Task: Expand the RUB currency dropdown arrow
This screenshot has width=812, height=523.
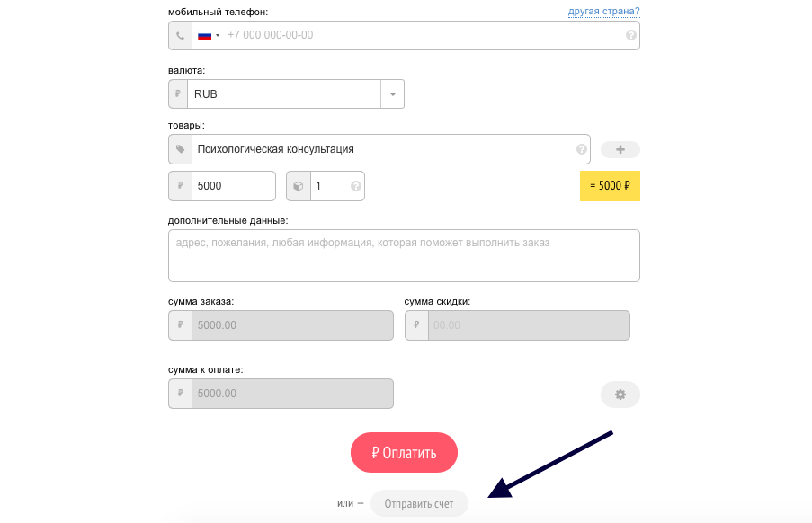Action: (x=393, y=94)
